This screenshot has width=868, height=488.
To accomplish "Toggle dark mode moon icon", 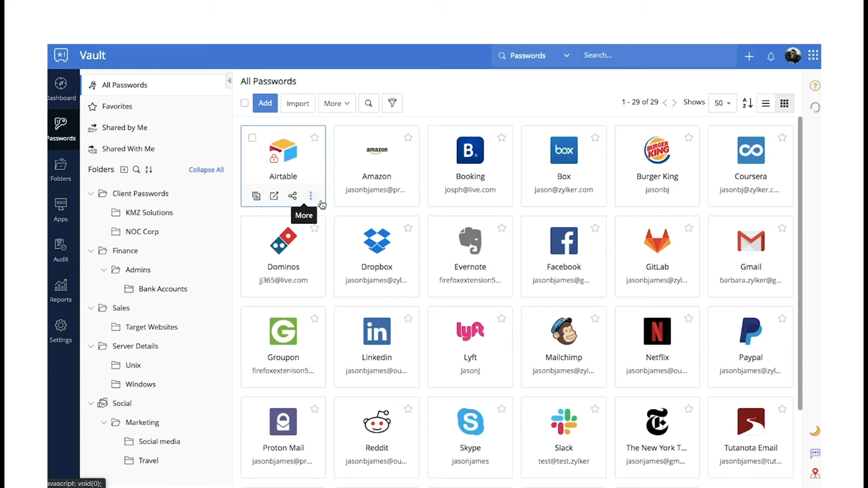I will click(x=815, y=431).
